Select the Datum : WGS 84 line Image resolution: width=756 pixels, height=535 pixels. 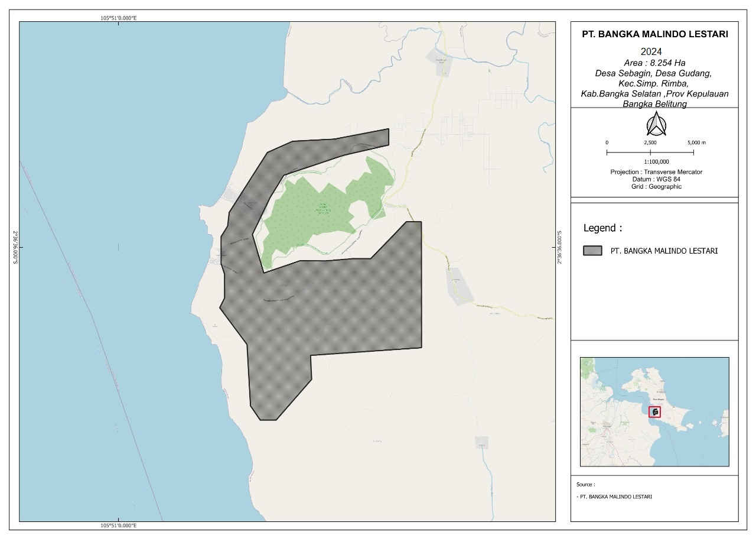[x=656, y=179]
